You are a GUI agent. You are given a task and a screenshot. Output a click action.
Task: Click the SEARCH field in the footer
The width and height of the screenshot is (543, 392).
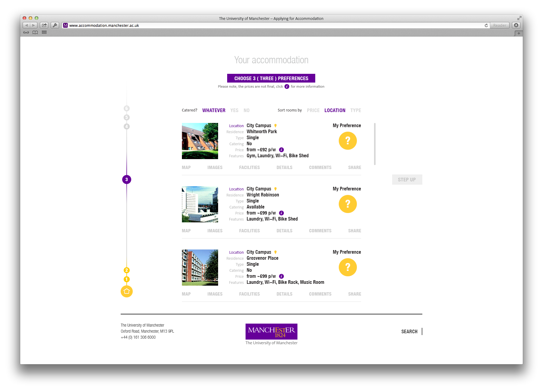click(409, 331)
